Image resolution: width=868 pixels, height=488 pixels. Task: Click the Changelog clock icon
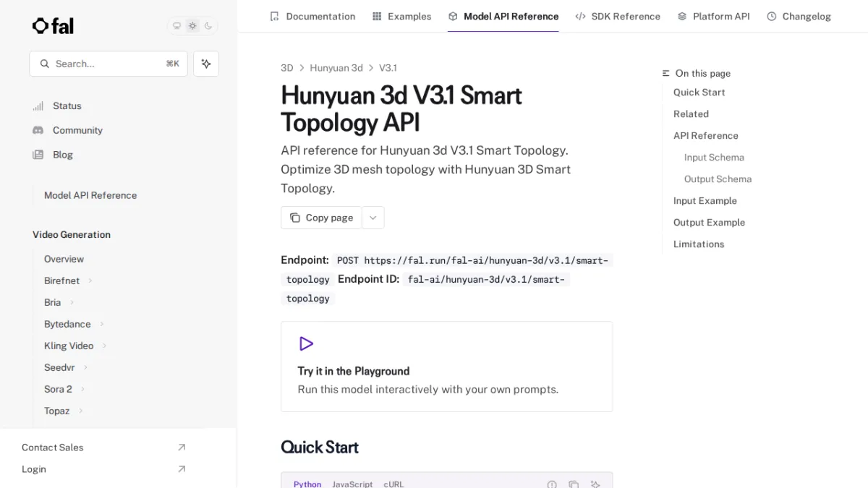[772, 16]
